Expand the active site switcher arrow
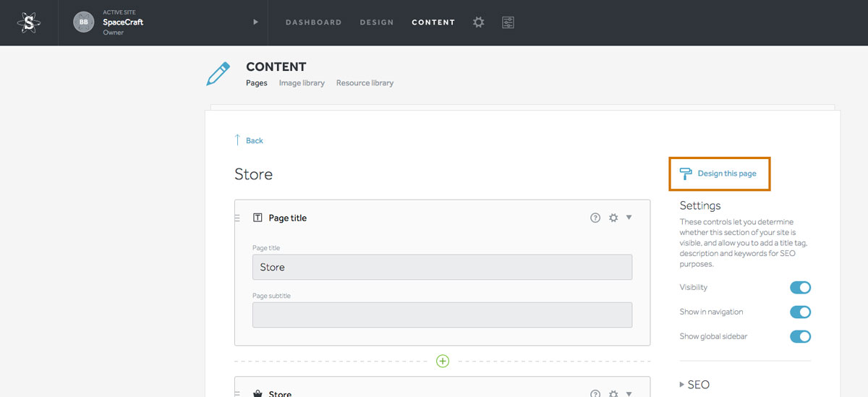This screenshot has width=868, height=397. click(255, 22)
